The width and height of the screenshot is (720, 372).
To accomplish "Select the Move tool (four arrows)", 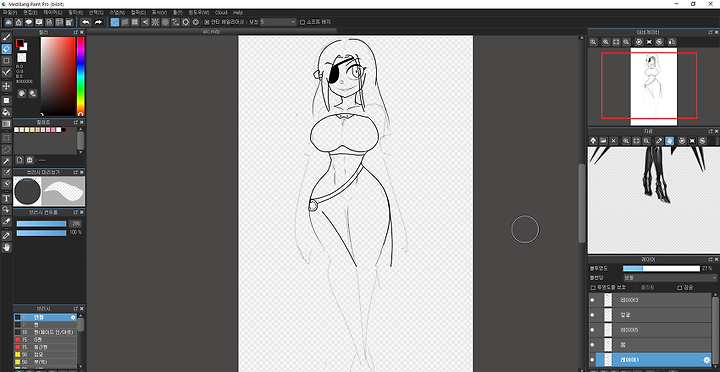I will 6,86.
